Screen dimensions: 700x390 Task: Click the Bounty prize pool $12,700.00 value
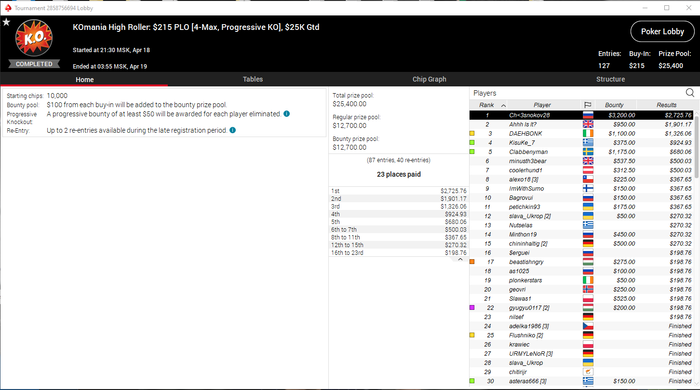(x=350, y=147)
